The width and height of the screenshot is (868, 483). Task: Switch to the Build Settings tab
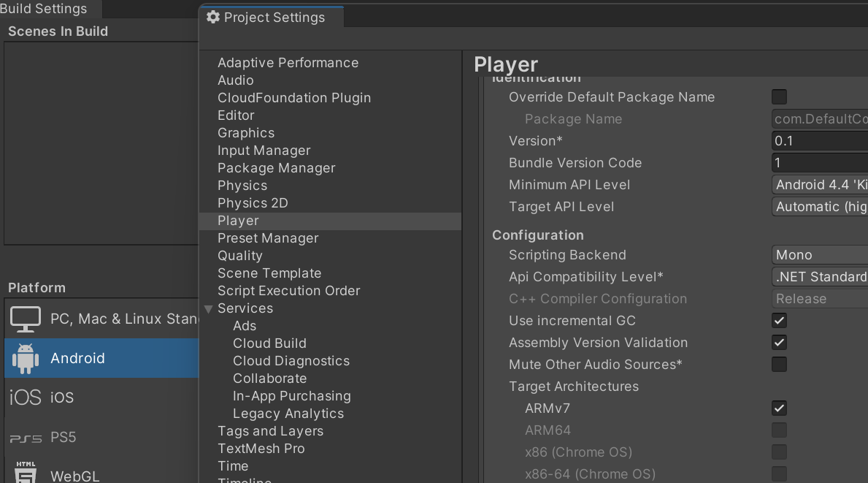(44, 9)
